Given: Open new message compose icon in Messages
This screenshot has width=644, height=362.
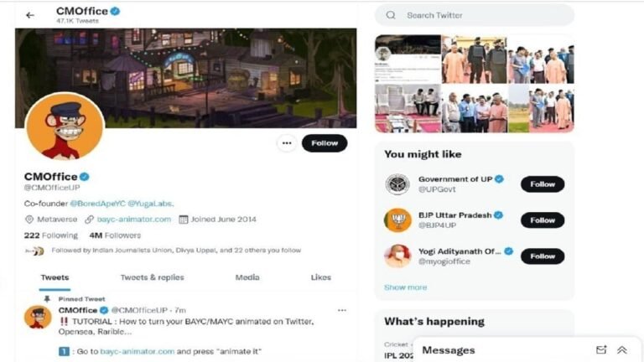Looking at the screenshot, I should pyautogui.click(x=601, y=349).
